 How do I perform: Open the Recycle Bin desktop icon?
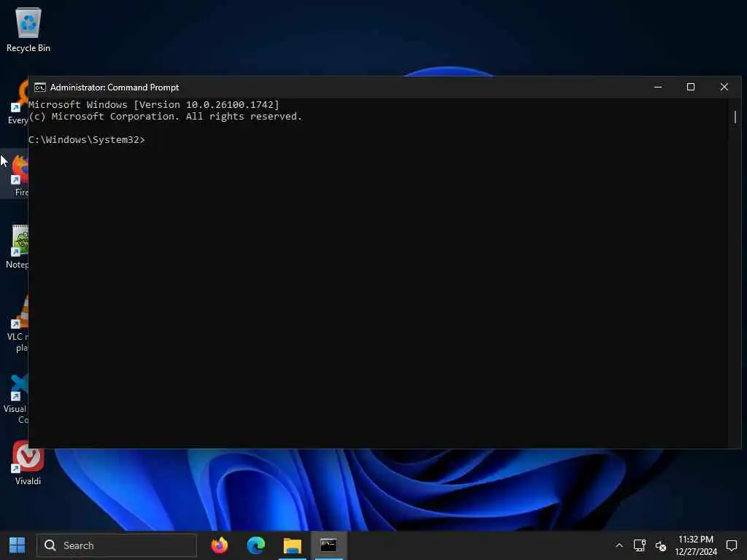28,29
